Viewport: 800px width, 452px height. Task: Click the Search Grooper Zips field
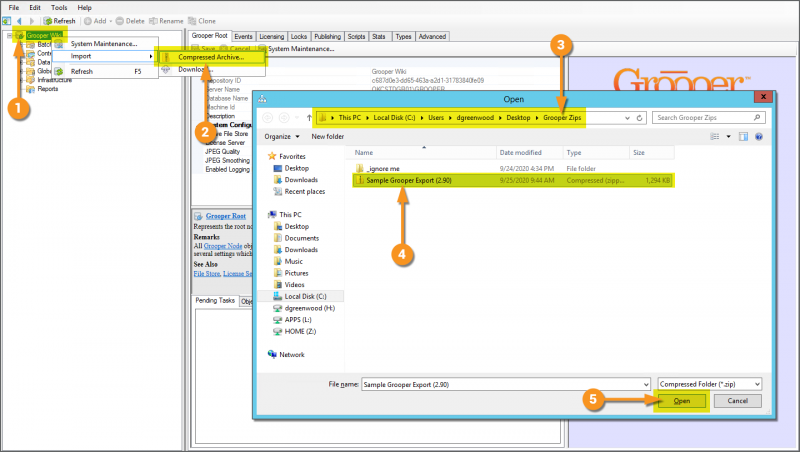pos(708,118)
